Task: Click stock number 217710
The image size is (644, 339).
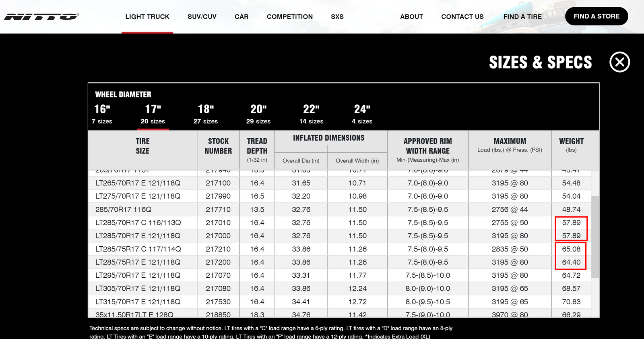Action: point(218,210)
